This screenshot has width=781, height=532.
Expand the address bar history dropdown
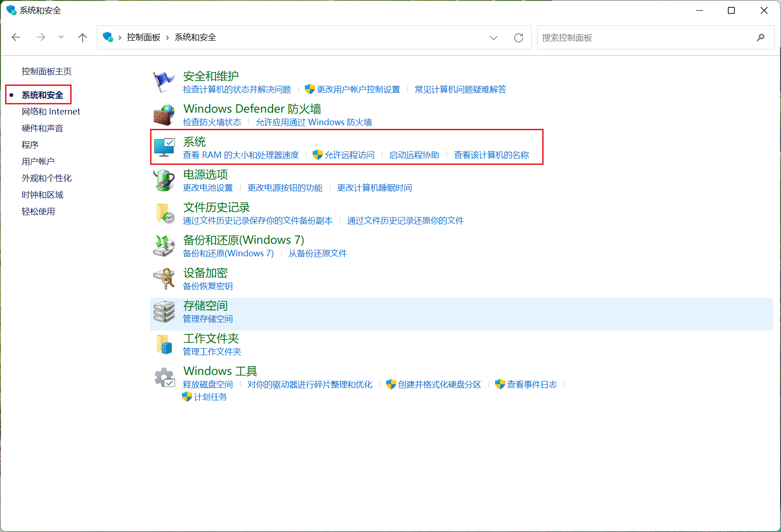coord(494,37)
